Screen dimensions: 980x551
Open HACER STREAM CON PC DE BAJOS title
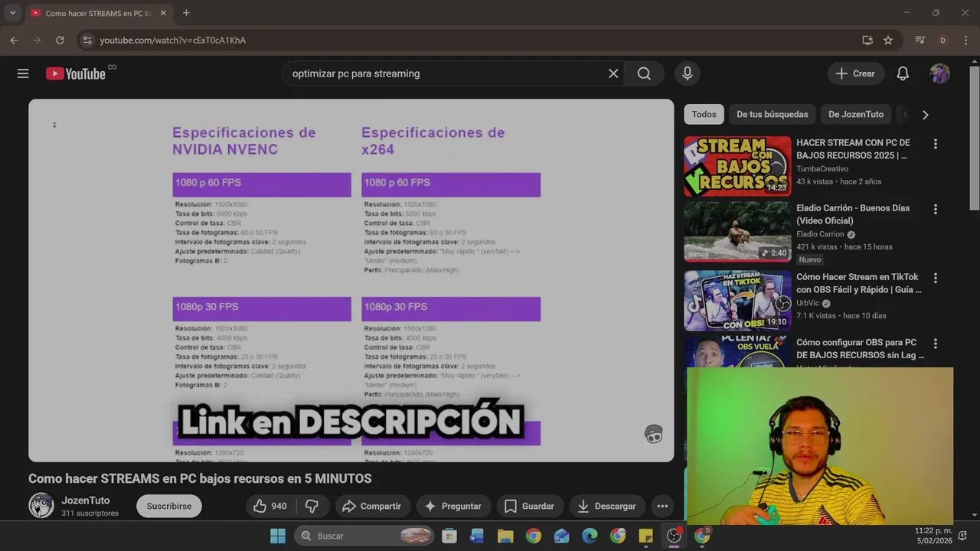click(x=853, y=149)
